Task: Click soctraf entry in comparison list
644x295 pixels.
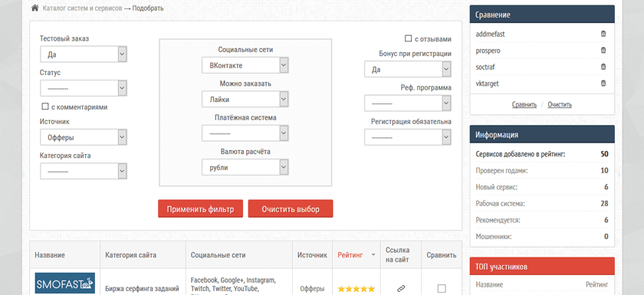Action: click(x=485, y=67)
